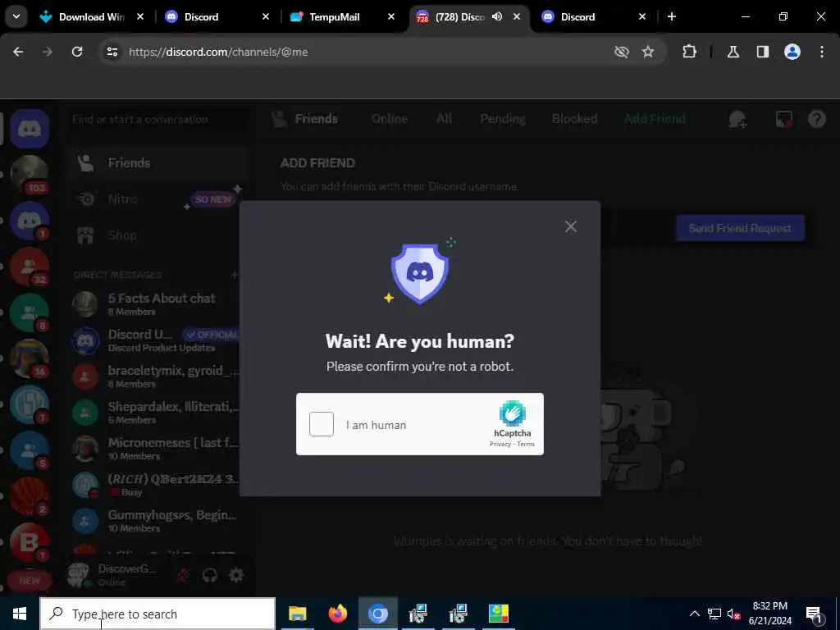The height and width of the screenshot is (630, 840).
Task: View site information icon in address bar
Action: (x=112, y=52)
